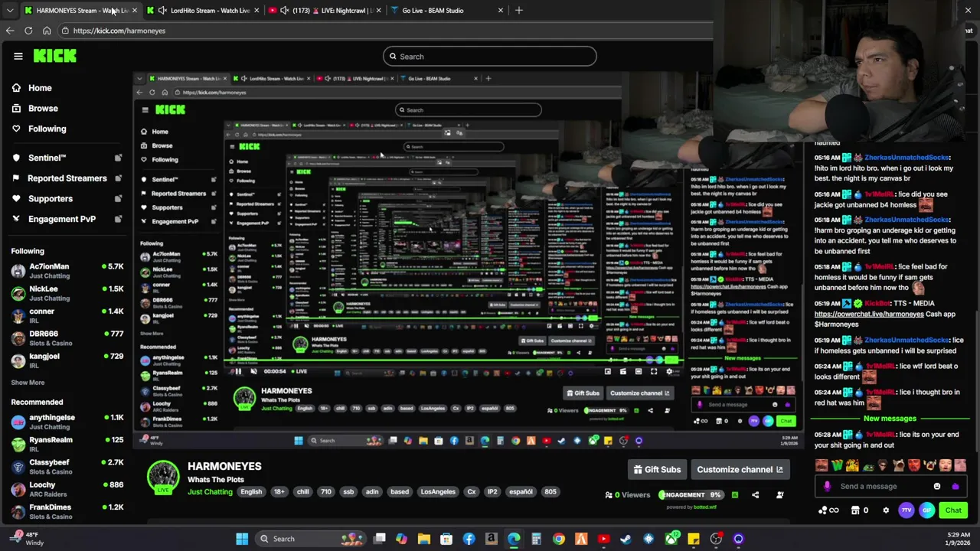
Task: Share the HARMONEYES stream via share icon
Action: click(x=755, y=494)
